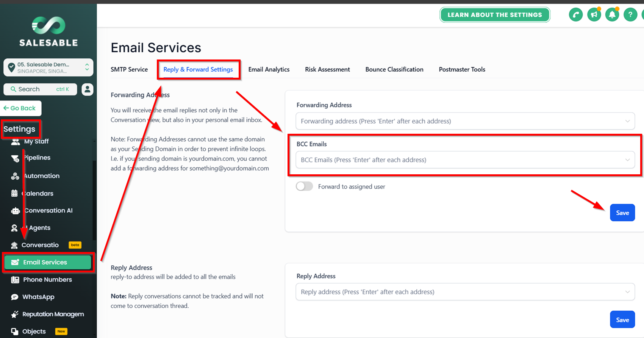The width and height of the screenshot is (644, 338).
Task: Open Automation settings menu item
Action: [42, 176]
